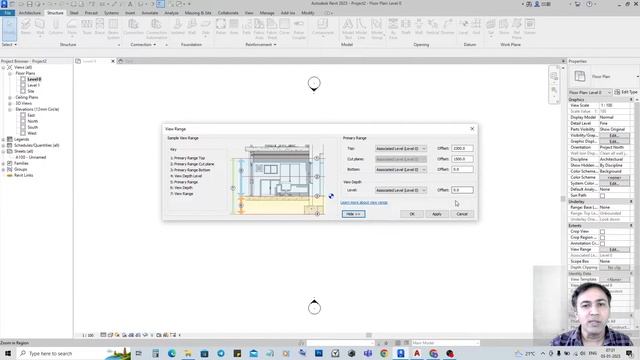Select the Grid datum tool

[476, 27]
